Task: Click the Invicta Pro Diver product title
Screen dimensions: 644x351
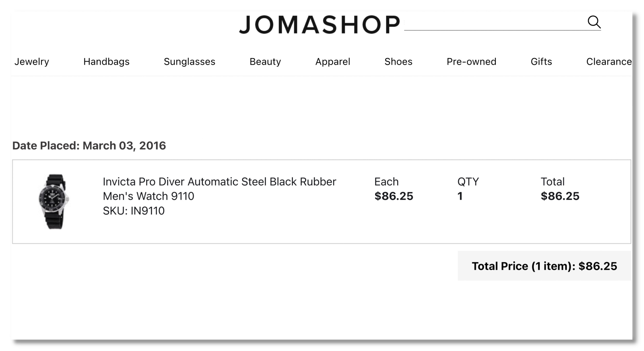Action: coord(219,189)
